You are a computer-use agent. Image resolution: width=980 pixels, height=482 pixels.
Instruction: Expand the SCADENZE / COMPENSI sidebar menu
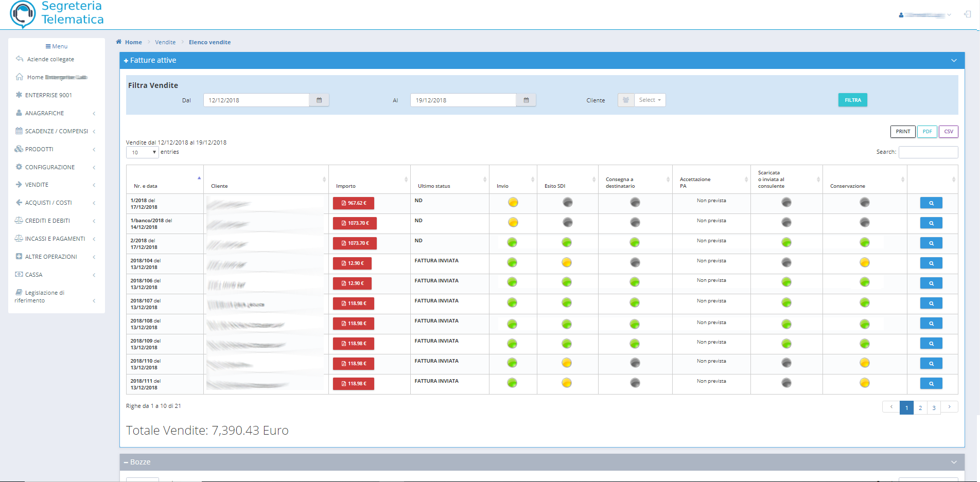(56, 131)
